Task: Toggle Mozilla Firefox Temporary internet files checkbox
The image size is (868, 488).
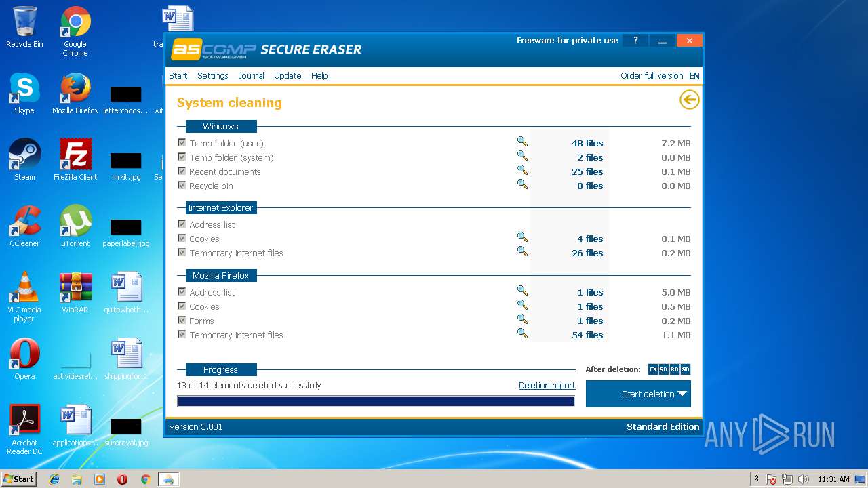Action: [x=182, y=334]
